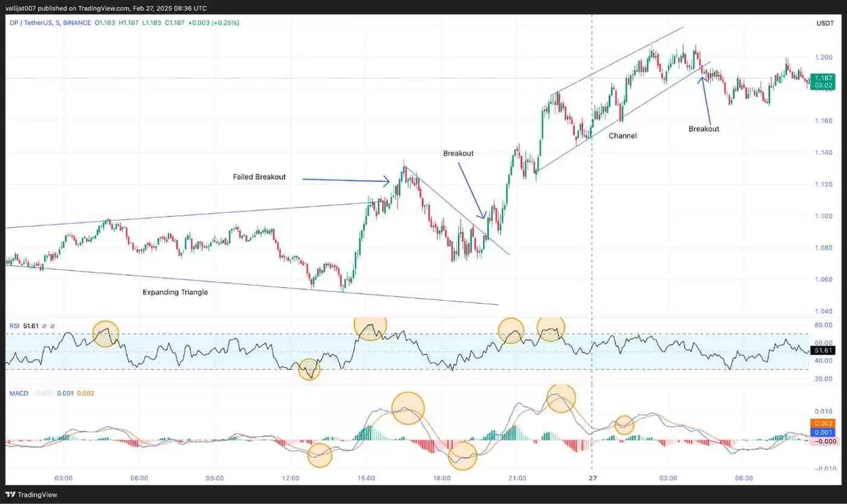
Task: Click the arrow pointing from Failed Breakout
Action: click(x=346, y=180)
